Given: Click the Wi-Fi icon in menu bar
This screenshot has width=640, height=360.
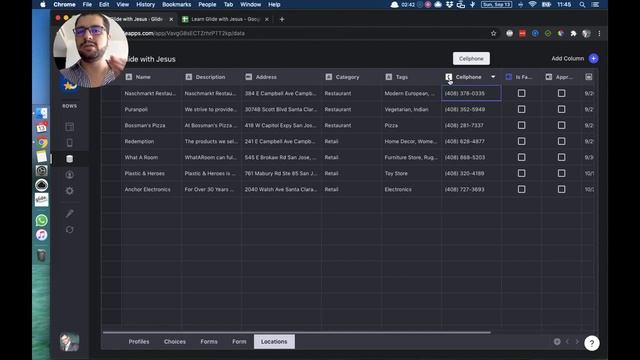Looking at the screenshot, I should click(532, 4).
